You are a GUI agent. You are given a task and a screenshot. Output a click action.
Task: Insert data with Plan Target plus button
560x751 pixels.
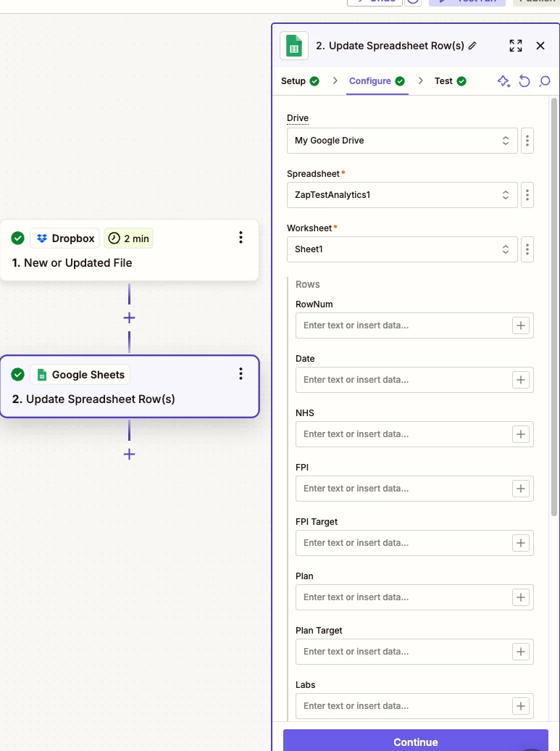tap(521, 652)
